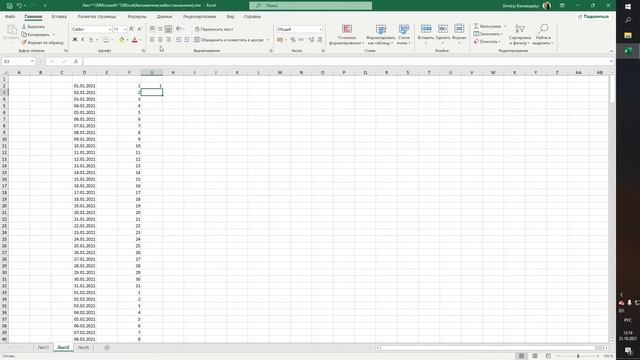Toggle Underline formatting
This screenshot has width=640, height=360.
coord(91,40)
